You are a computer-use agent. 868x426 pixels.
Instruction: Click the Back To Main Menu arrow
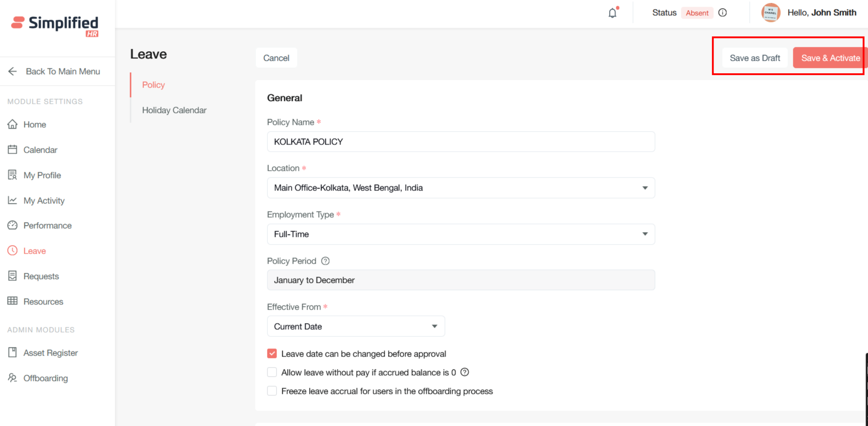[x=12, y=71]
